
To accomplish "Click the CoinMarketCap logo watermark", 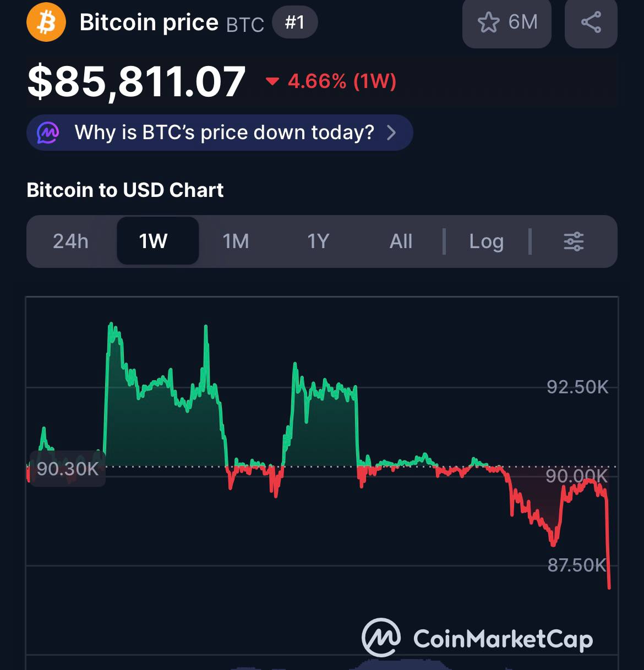I will pyautogui.click(x=477, y=638).
